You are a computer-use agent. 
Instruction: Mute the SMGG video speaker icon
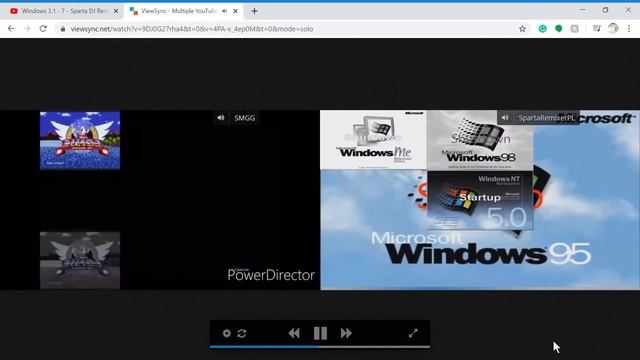221,118
